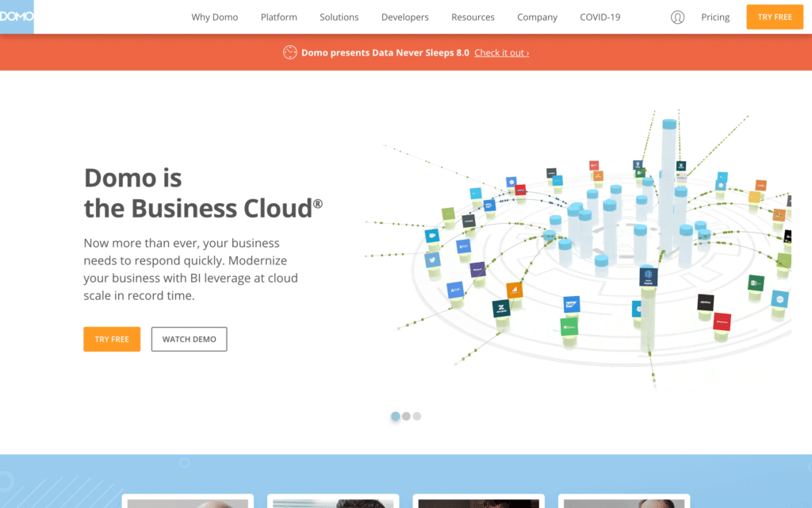The image size is (812, 508).
Task: Open the Pricing page link
Action: 715,17
